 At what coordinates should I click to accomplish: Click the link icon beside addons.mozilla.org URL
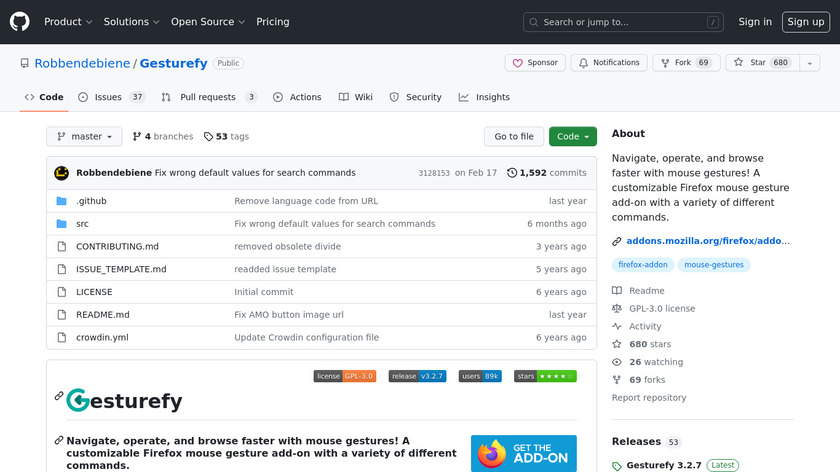pos(617,242)
